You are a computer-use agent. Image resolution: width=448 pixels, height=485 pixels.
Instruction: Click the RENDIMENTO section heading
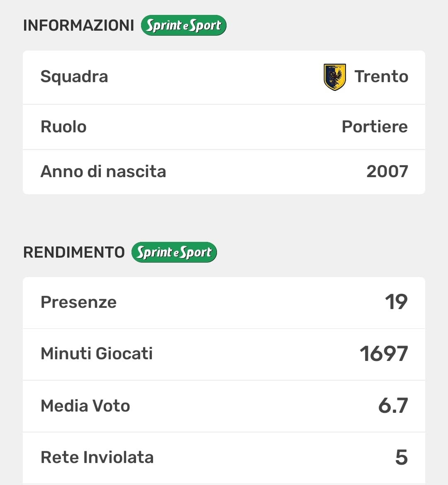tap(74, 252)
